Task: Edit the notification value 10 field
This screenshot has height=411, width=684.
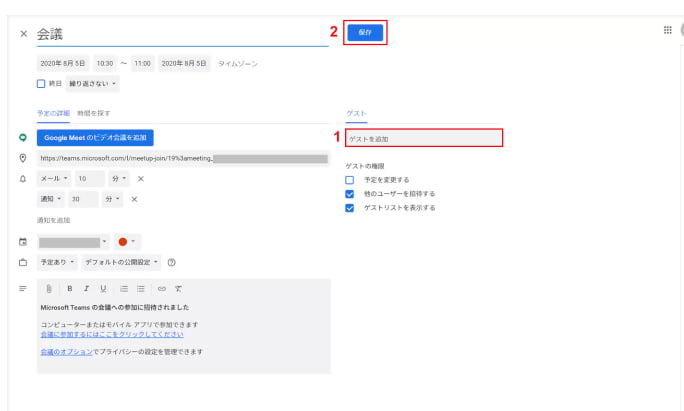Action: (90, 178)
